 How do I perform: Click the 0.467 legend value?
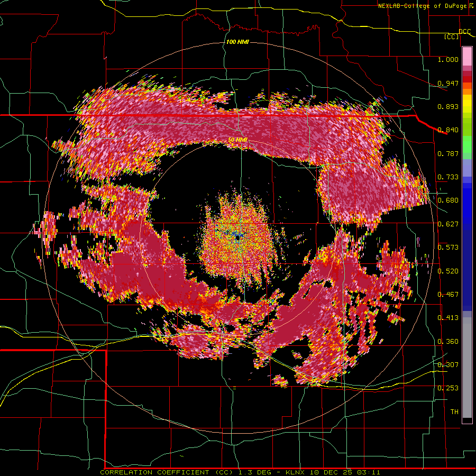(448, 295)
